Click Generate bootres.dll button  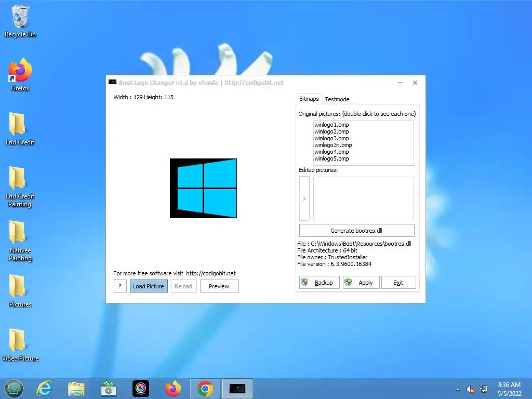[x=356, y=230]
